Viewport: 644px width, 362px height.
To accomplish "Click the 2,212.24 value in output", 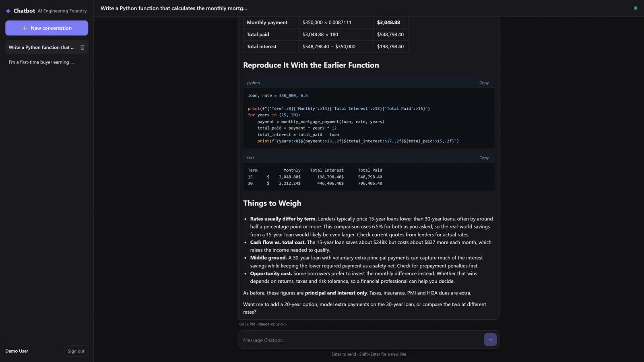I will tap(289, 183).
